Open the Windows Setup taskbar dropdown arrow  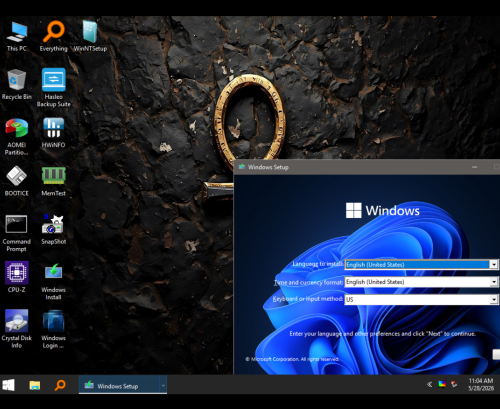[163, 385]
